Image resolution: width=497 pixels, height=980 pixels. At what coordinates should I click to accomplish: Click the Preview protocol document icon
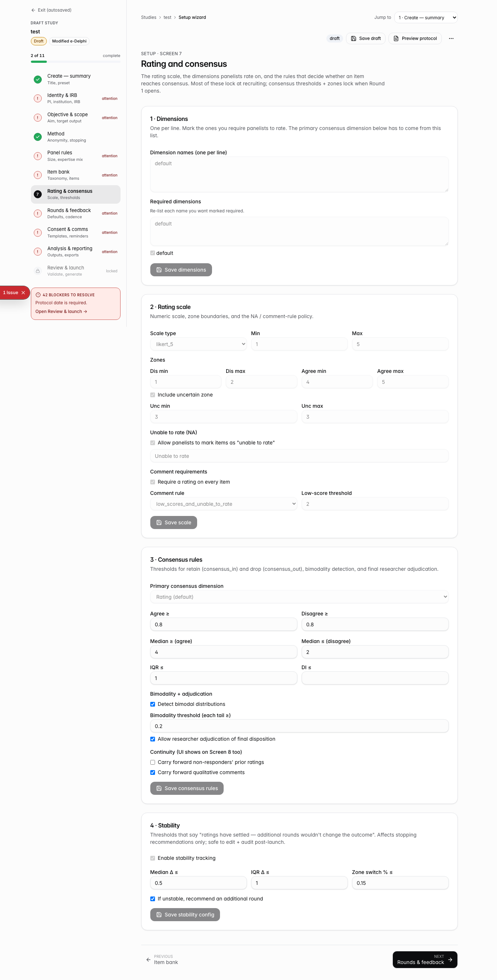click(x=396, y=38)
